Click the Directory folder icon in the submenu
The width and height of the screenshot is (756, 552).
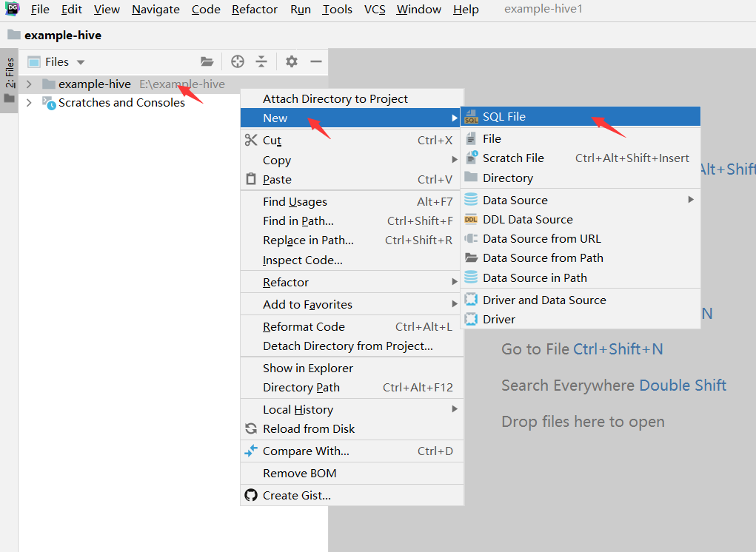[x=471, y=178]
